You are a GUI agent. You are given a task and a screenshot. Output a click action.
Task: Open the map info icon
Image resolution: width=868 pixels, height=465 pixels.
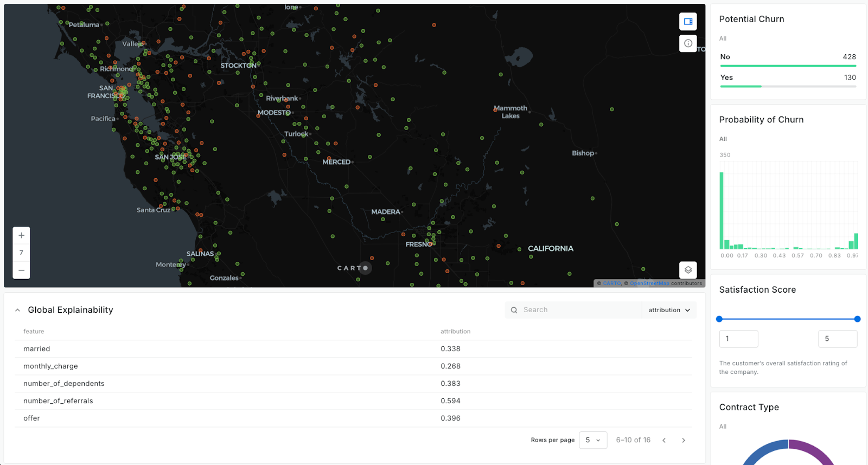[x=688, y=43]
